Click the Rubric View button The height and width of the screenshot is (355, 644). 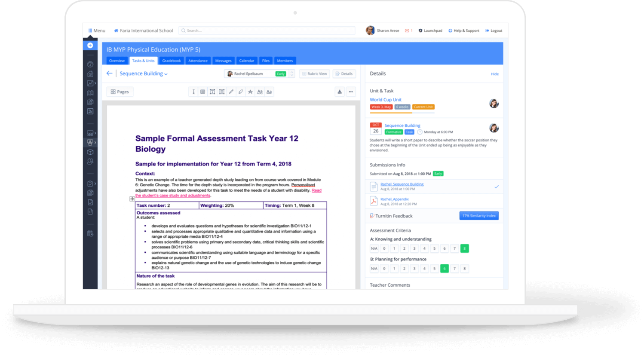(x=315, y=74)
